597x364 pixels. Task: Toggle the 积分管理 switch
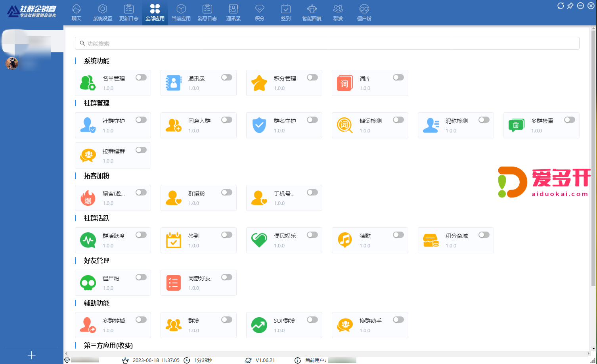pos(312,77)
